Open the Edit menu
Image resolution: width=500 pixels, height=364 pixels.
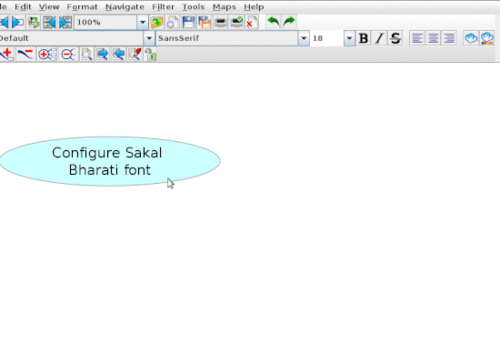pos(23,7)
